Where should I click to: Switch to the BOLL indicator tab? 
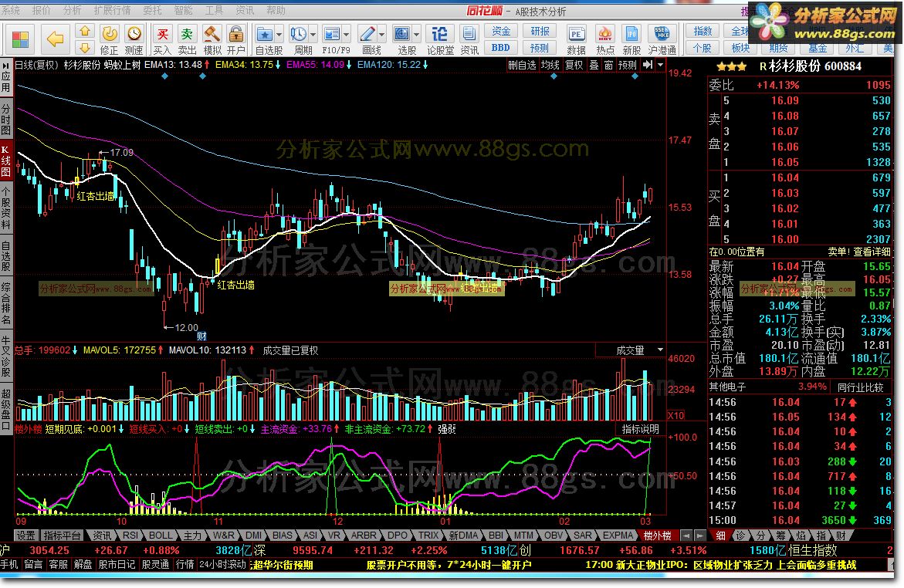point(161,536)
